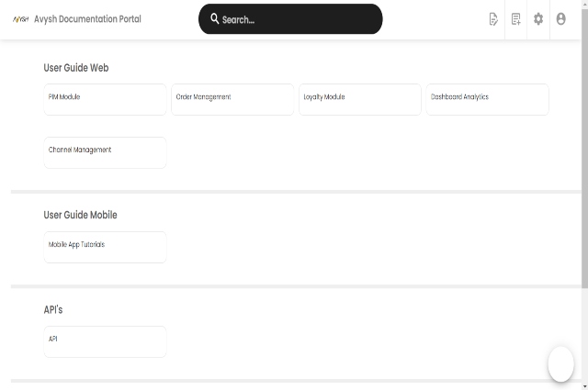The height and width of the screenshot is (390, 588).
Task: Click the magnifier icon in search bar
Action: click(x=214, y=18)
